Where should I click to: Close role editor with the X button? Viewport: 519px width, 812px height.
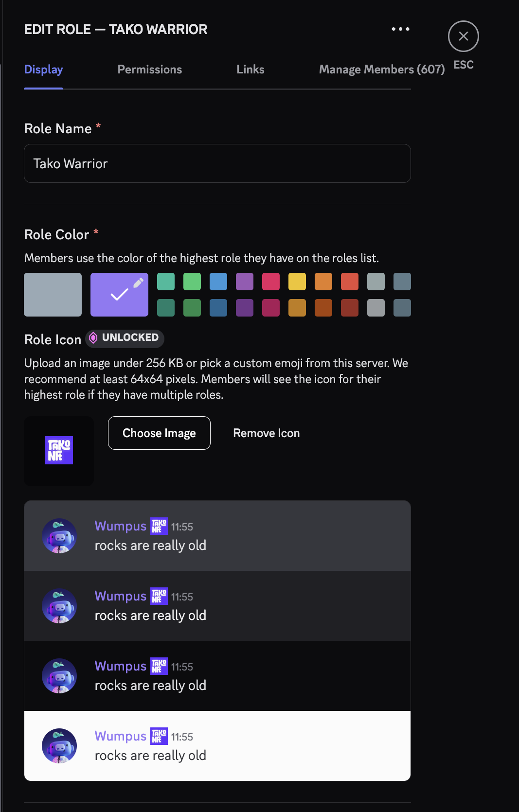point(463,36)
